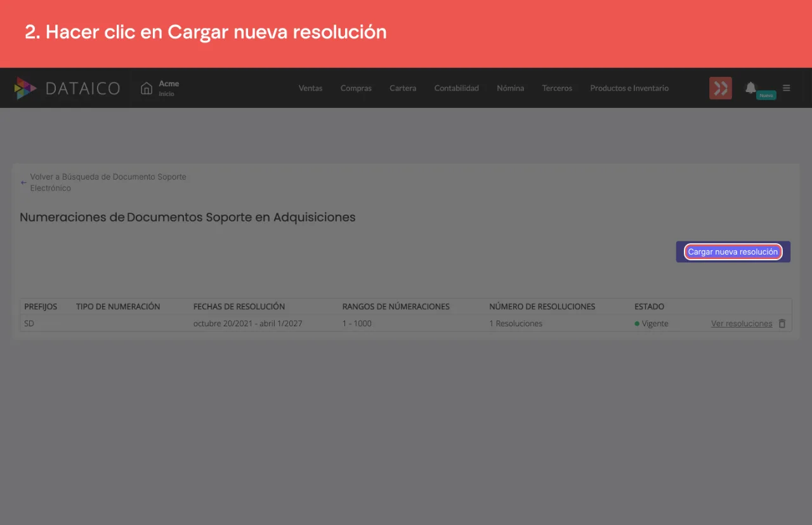Image resolution: width=812 pixels, height=525 pixels.
Task: Open the Compras menu
Action: (x=356, y=88)
